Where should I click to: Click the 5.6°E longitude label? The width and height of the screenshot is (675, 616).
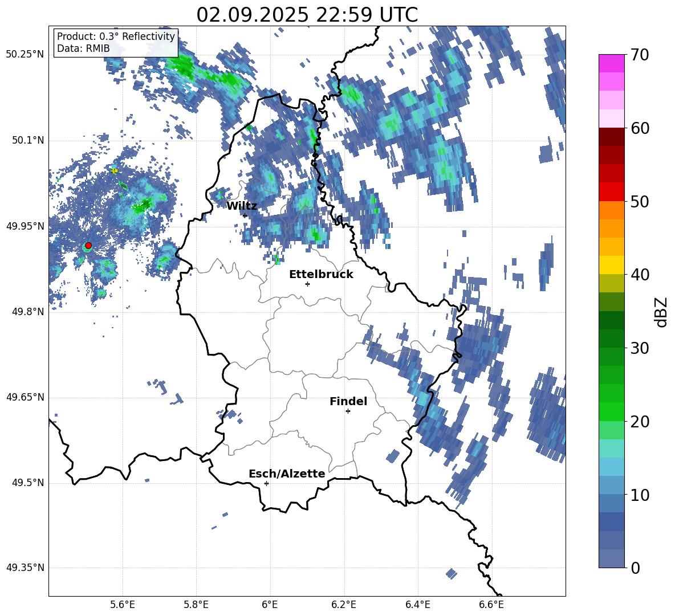click(123, 605)
